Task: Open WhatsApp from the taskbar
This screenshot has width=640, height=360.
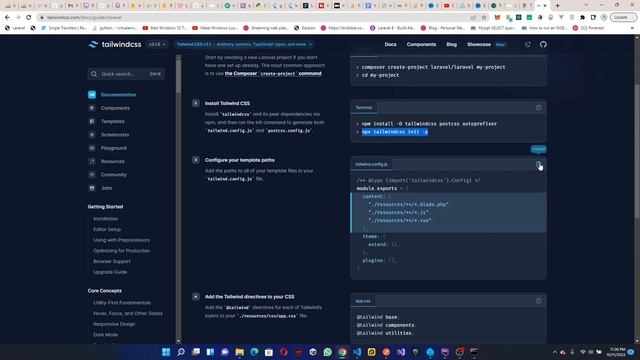Action: pos(327,352)
